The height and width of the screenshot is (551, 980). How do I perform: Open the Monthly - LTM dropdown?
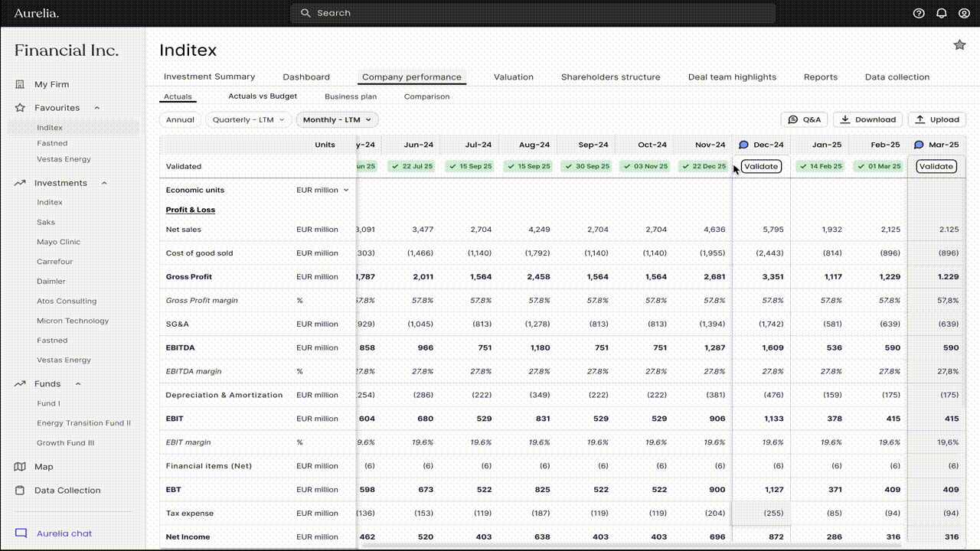(337, 119)
